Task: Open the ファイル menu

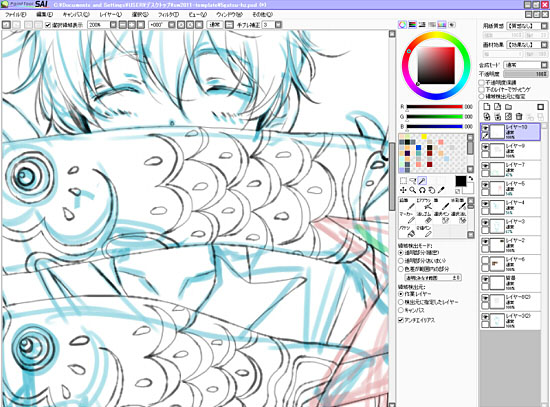Action: pyautogui.click(x=15, y=15)
